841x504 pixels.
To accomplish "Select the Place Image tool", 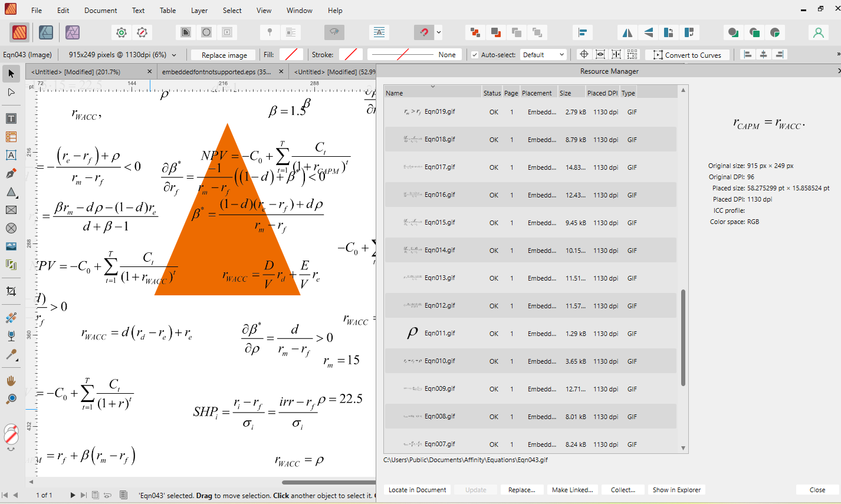I will pyautogui.click(x=11, y=246).
